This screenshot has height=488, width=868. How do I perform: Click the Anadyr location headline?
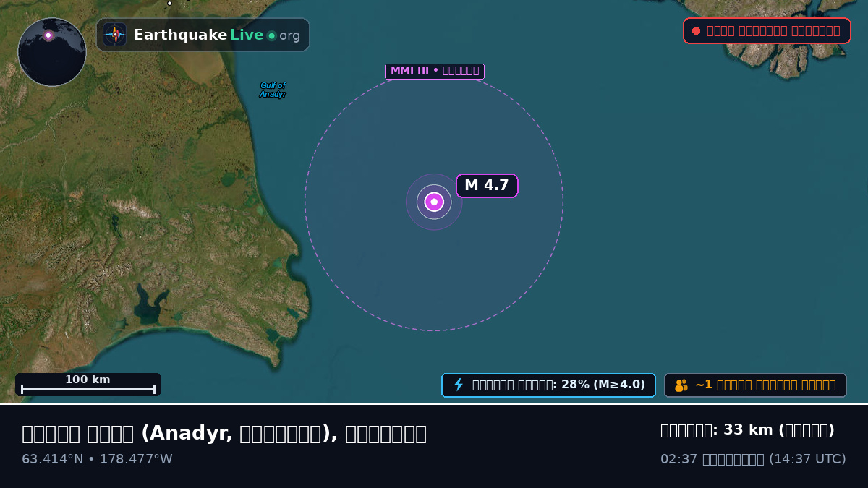click(224, 433)
